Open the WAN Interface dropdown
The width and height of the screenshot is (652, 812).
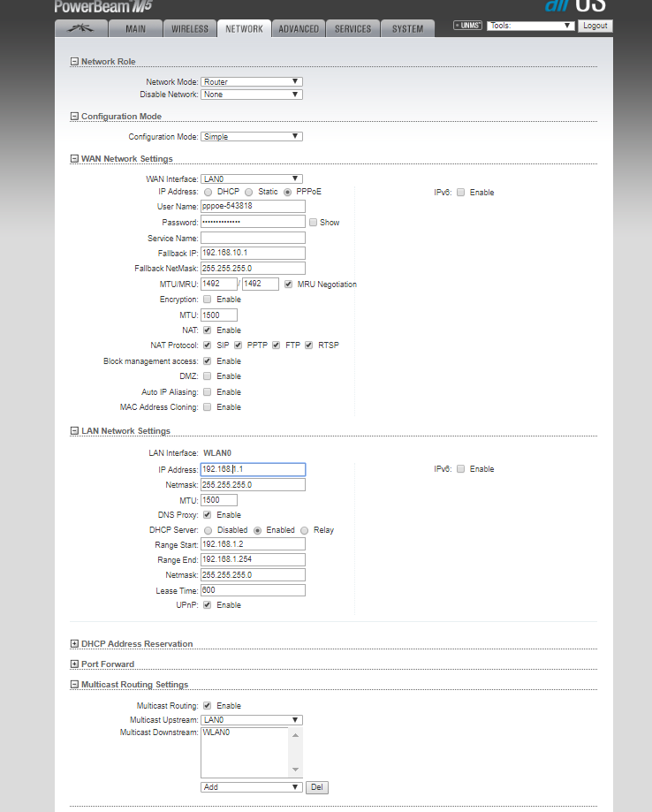(x=252, y=179)
